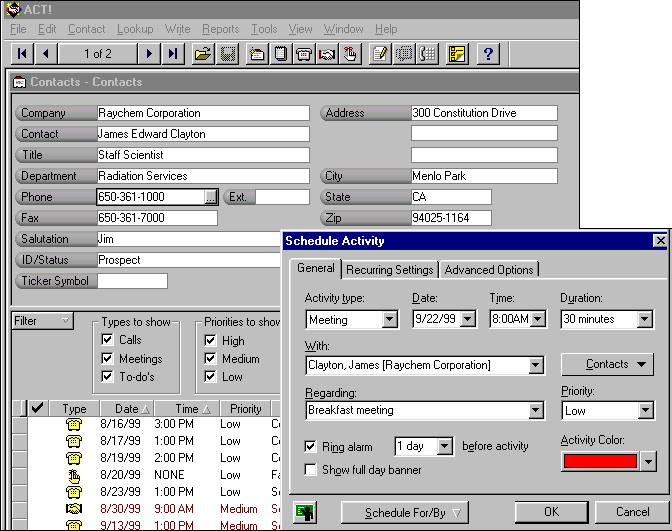
Task: Disable the Ring alarm checkbox
Action: [310, 447]
